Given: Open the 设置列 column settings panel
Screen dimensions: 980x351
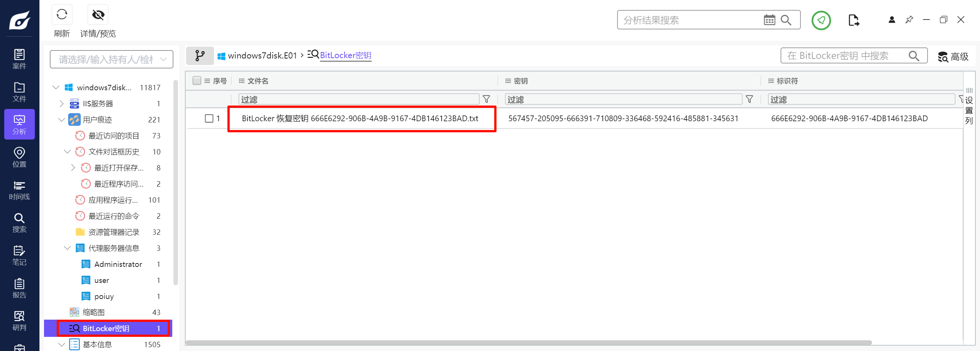Looking at the screenshot, I should (x=969, y=106).
